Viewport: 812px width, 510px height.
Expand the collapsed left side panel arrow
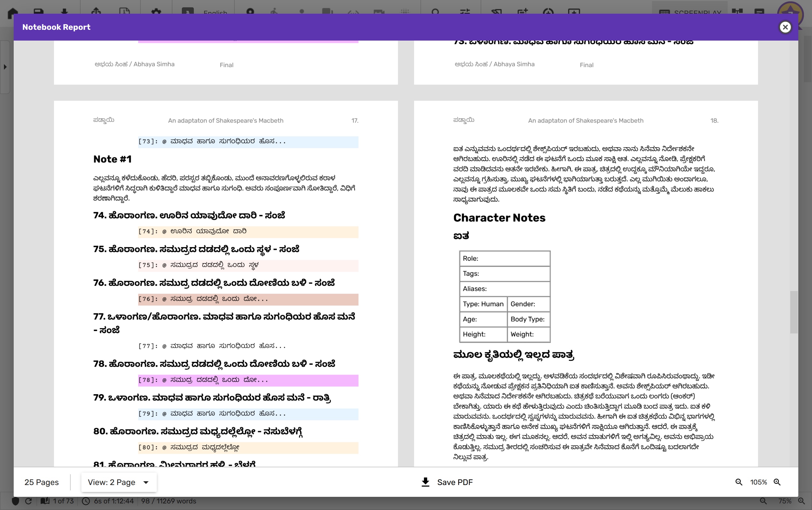click(5, 67)
